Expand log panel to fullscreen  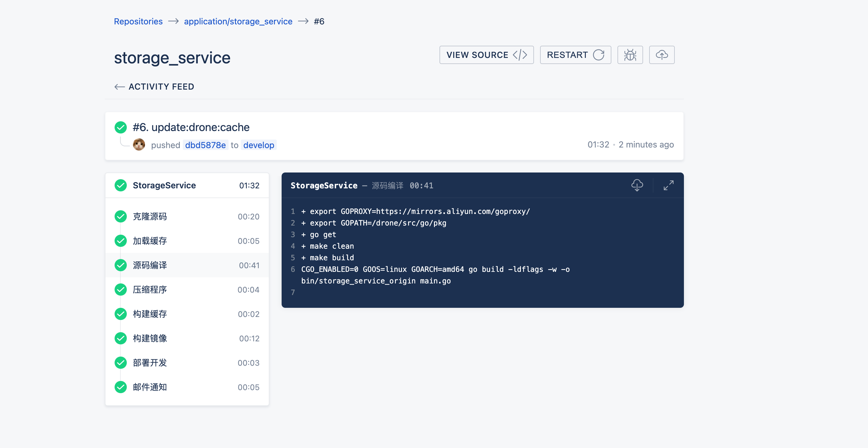[668, 185]
